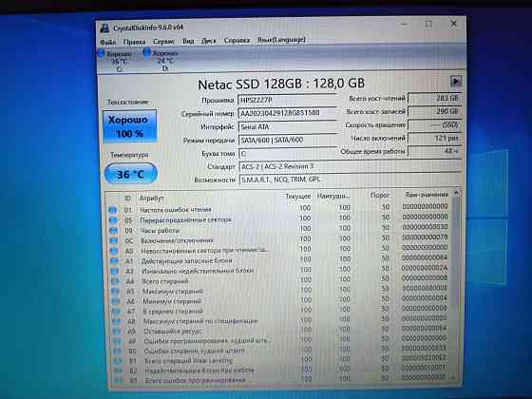
Task: Click status icon for attribute A1 spare blocks
Action: [114, 261]
